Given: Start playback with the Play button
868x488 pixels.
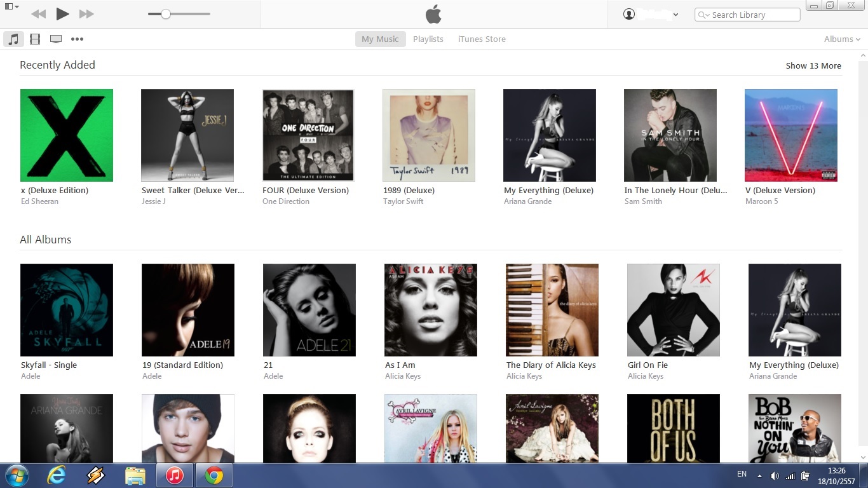Looking at the screenshot, I should pyautogui.click(x=62, y=14).
